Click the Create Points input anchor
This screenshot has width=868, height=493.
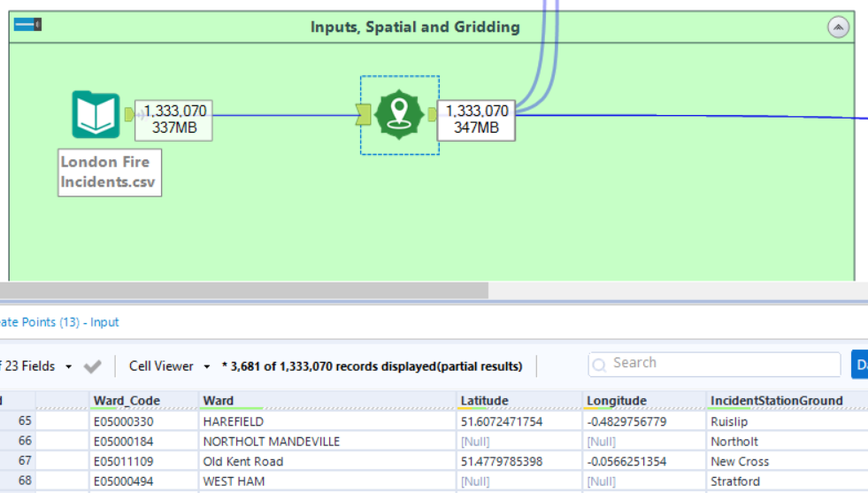pos(364,113)
